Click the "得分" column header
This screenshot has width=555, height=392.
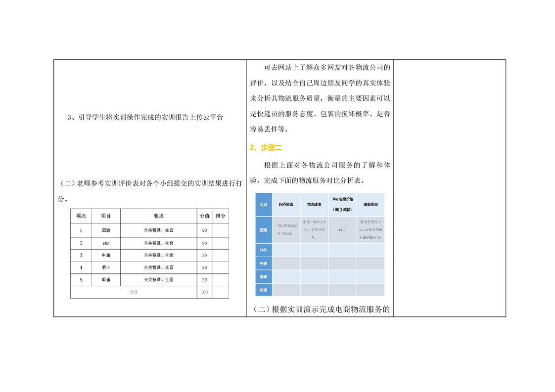[x=221, y=216]
